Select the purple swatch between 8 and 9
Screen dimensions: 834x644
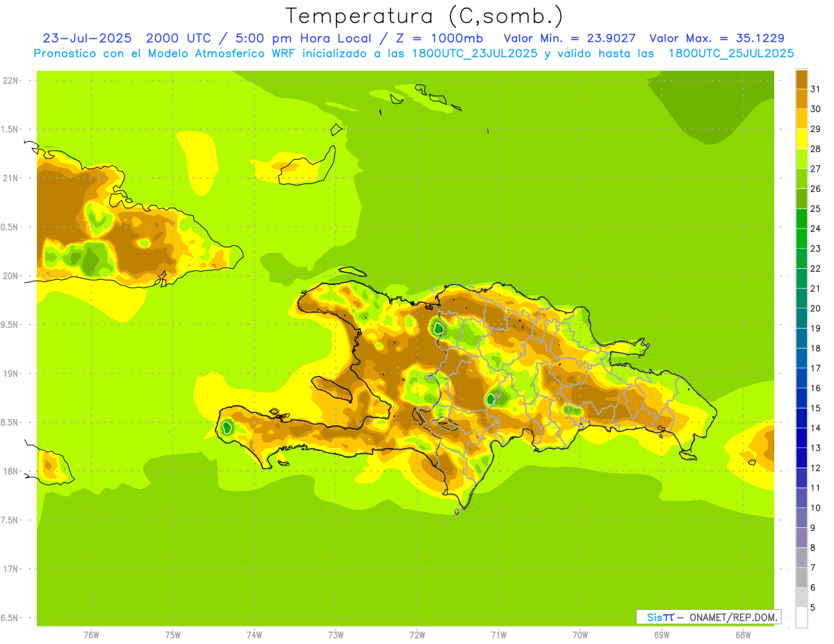coord(801,538)
